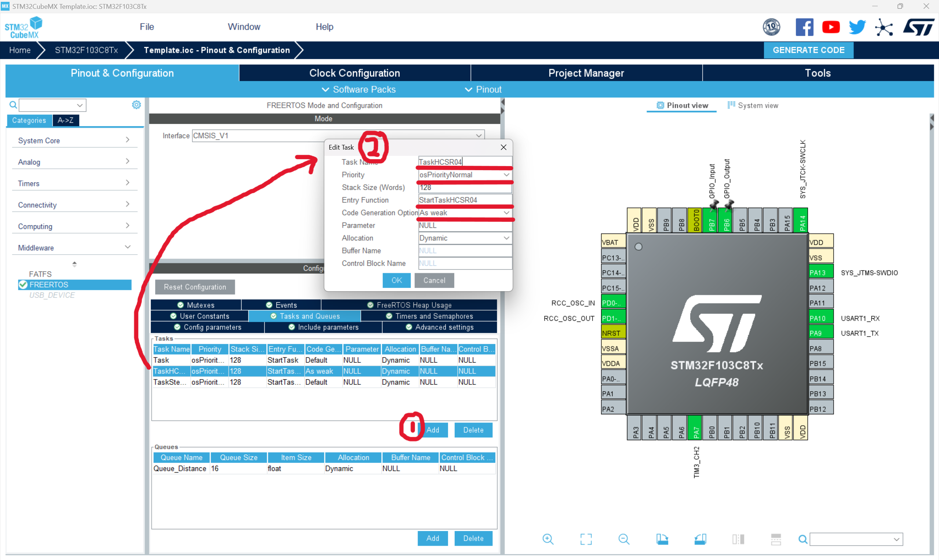Click the fit-to-screen icon below the chip
The width and height of the screenshot is (939, 560).
pyautogui.click(x=586, y=539)
